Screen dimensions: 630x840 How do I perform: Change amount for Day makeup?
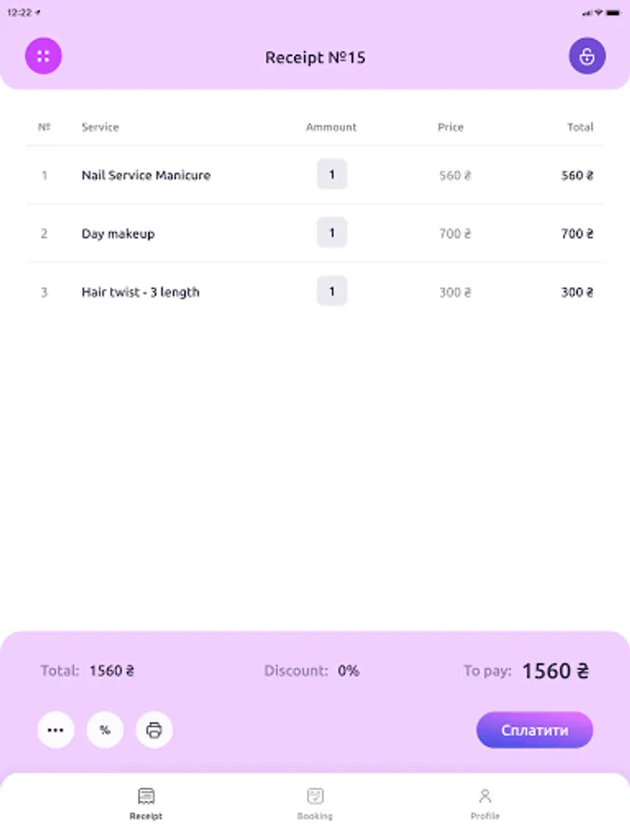click(331, 233)
